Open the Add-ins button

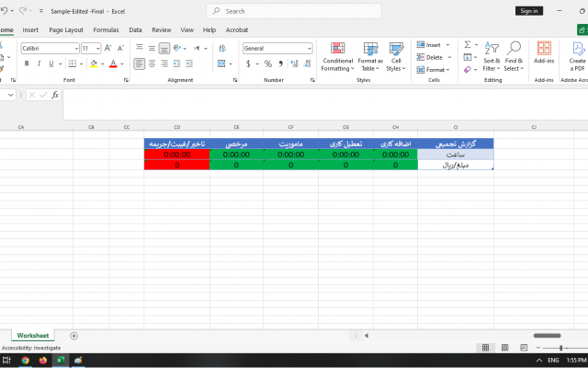[x=544, y=49]
